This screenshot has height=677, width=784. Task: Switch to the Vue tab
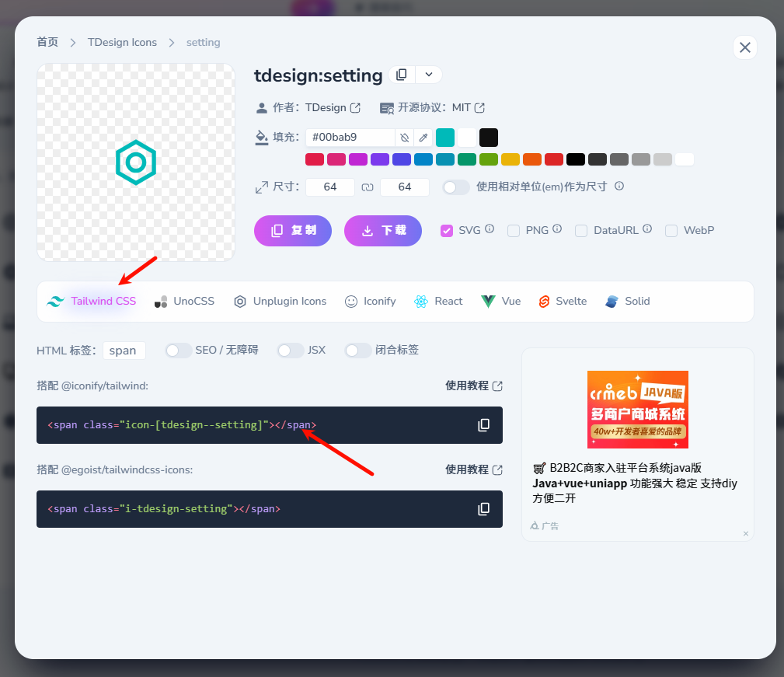tap(500, 301)
